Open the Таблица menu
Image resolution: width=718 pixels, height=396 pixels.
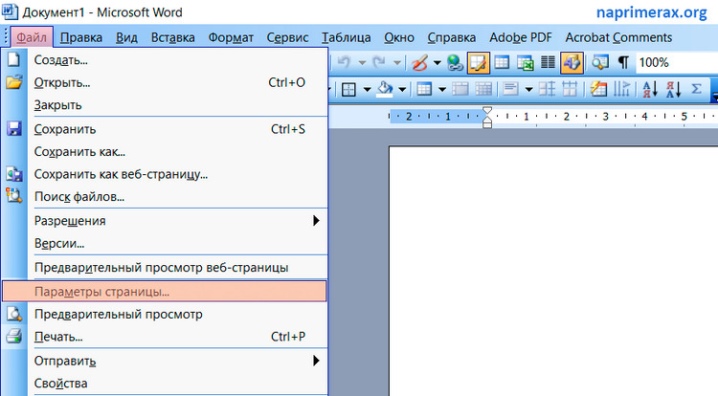346,38
